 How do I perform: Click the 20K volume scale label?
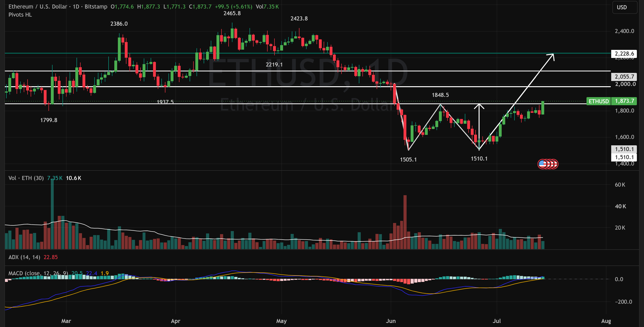(620, 228)
